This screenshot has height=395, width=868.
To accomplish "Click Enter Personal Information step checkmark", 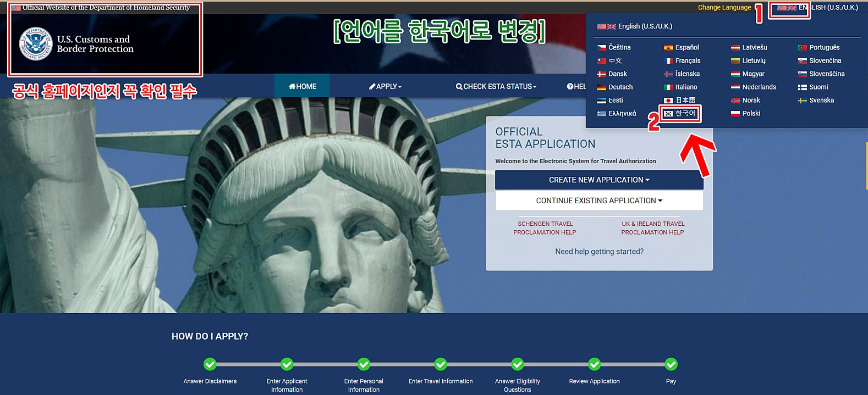I will click(364, 364).
